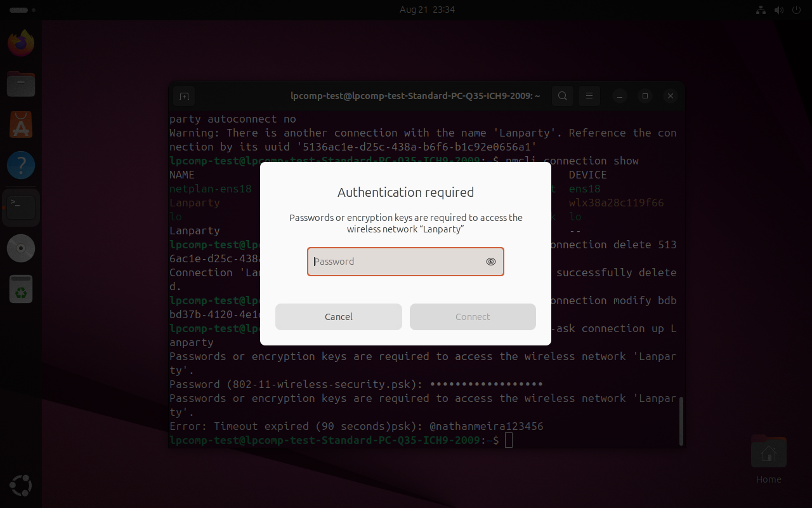Open the power menu icon

[x=796, y=10]
